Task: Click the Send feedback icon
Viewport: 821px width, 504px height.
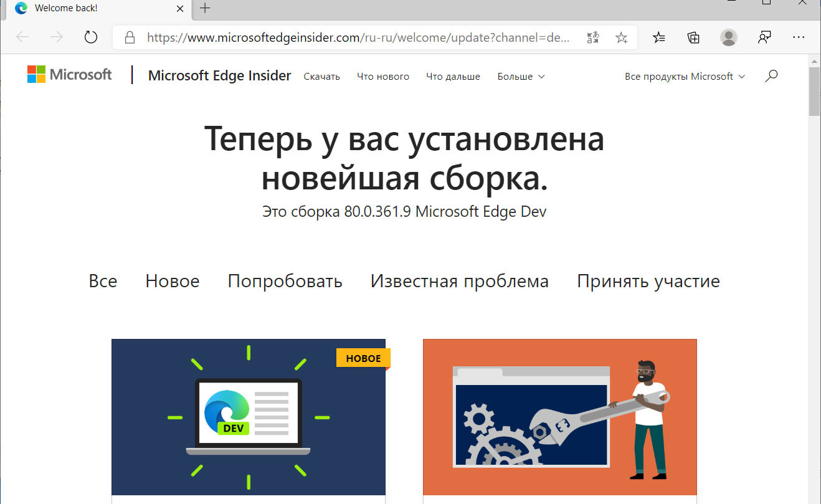Action: tap(764, 38)
